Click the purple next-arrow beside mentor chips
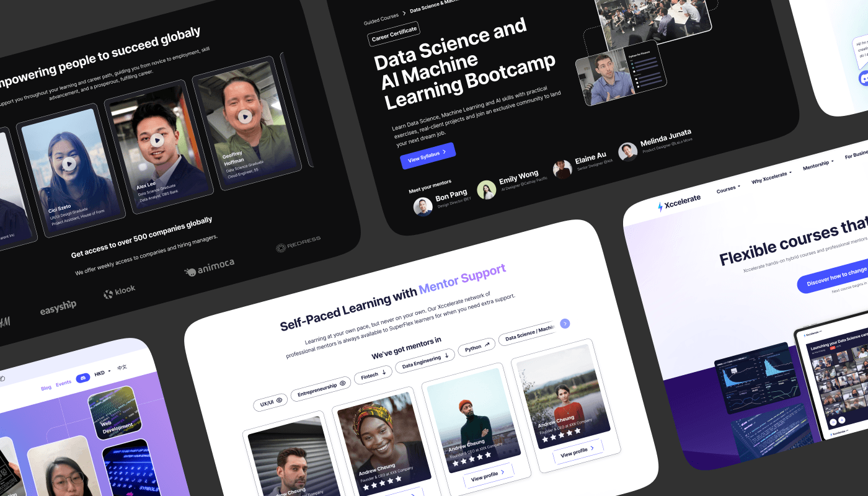 (x=565, y=324)
